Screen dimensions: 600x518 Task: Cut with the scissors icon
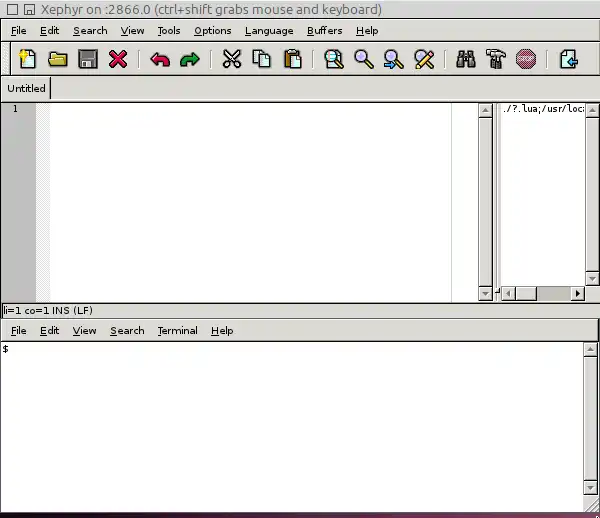click(232, 59)
